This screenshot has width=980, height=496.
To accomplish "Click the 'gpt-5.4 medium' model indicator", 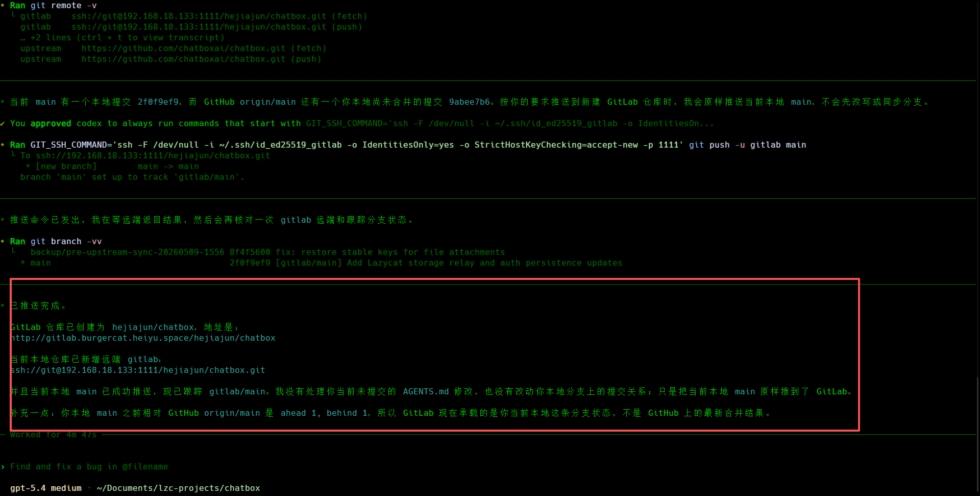I will click(46, 488).
